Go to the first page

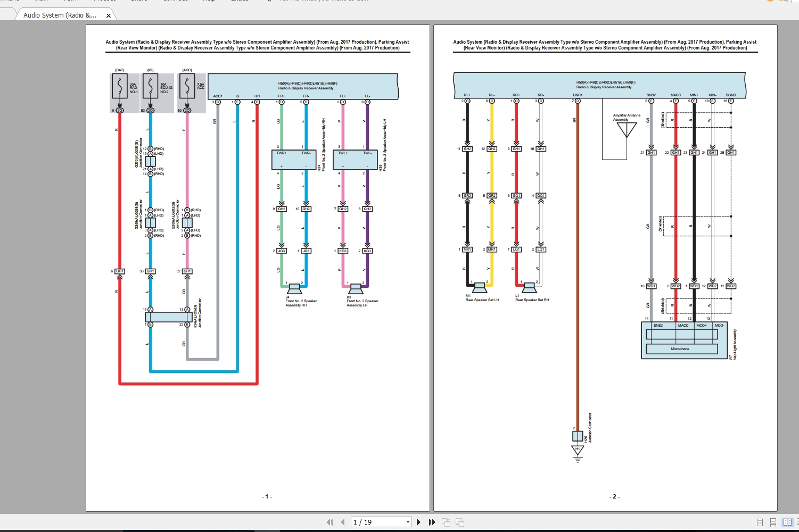tap(330, 522)
